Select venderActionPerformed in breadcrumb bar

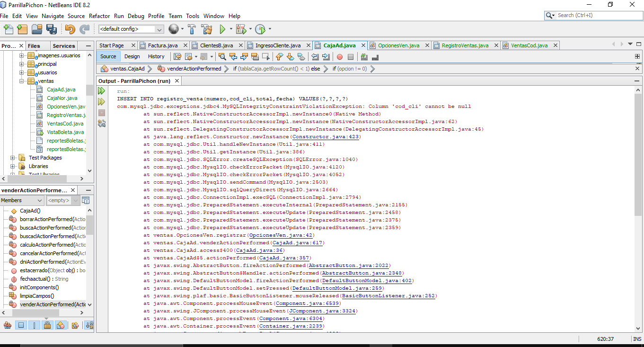click(194, 69)
